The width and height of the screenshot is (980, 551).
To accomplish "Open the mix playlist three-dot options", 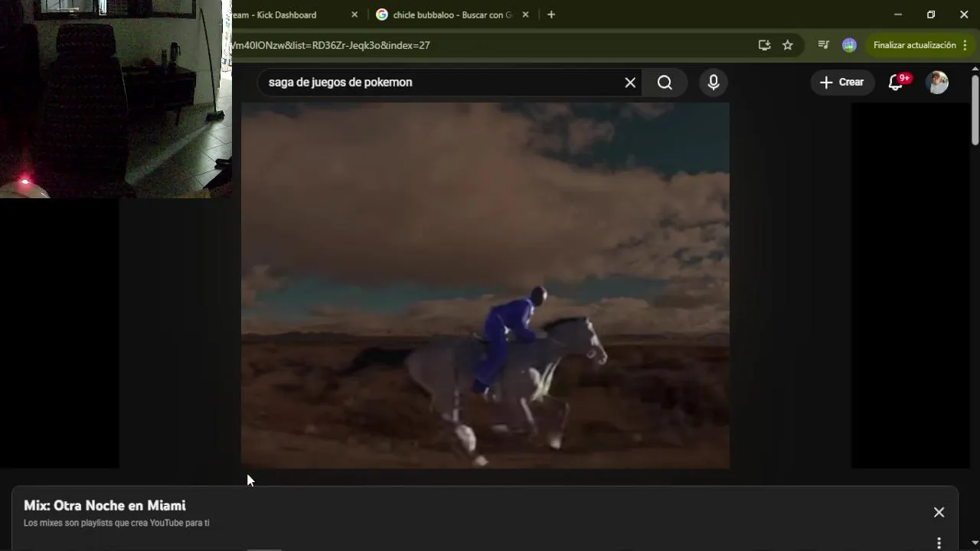I will (939, 543).
